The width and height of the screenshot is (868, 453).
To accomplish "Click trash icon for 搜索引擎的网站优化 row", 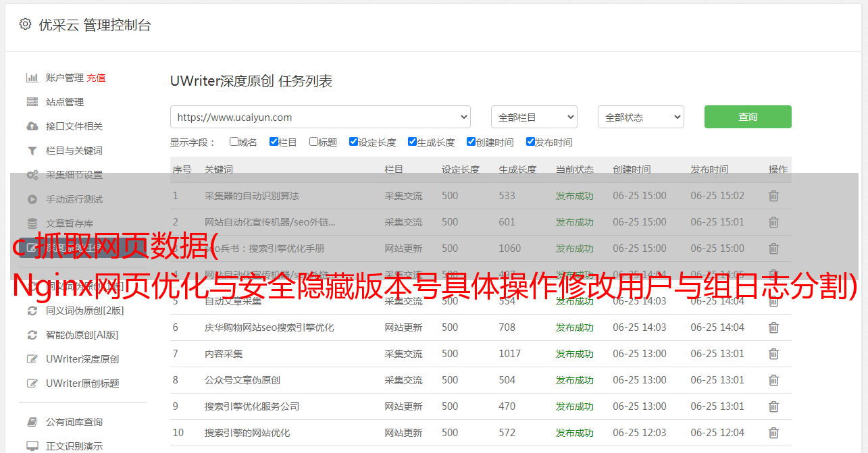I will click(773, 433).
